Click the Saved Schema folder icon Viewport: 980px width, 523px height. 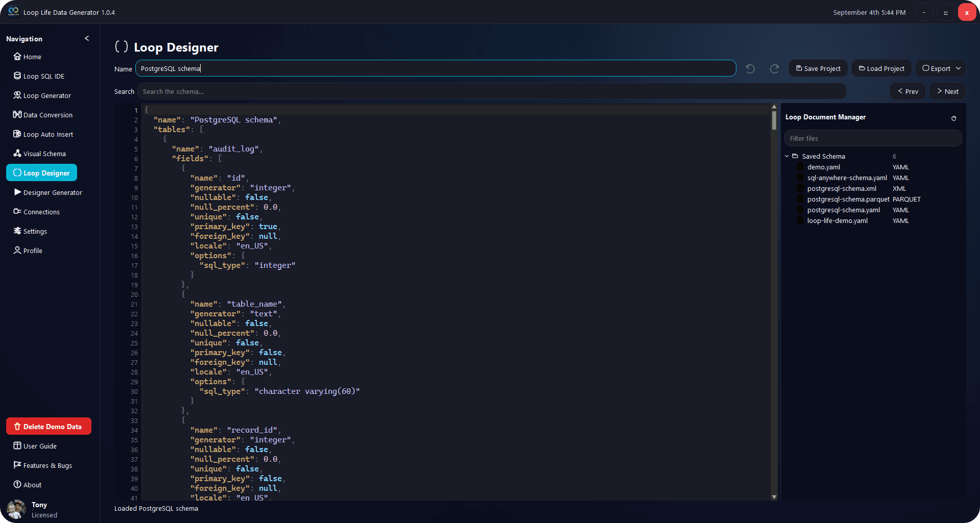(x=795, y=156)
